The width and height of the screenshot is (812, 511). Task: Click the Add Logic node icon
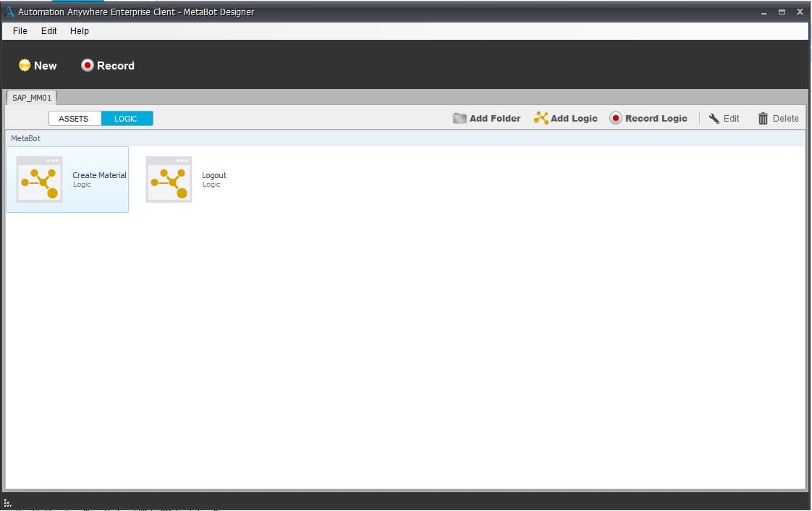tap(541, 118)
